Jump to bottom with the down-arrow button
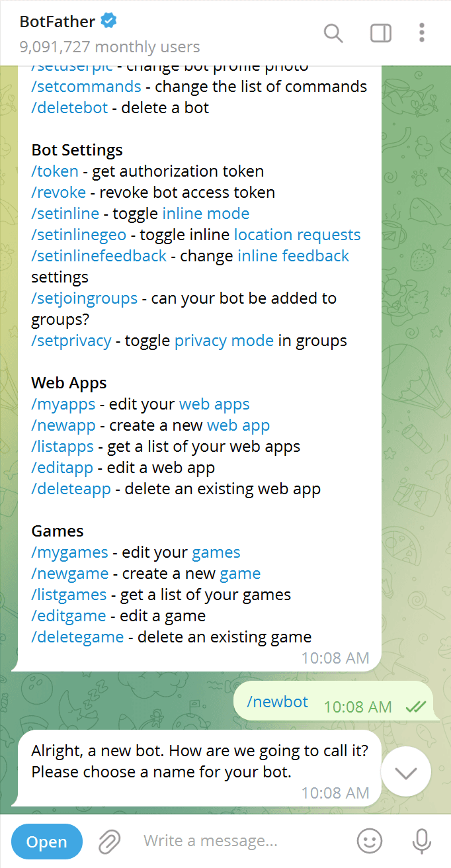The image size is (451, 868). coord(406,771)
